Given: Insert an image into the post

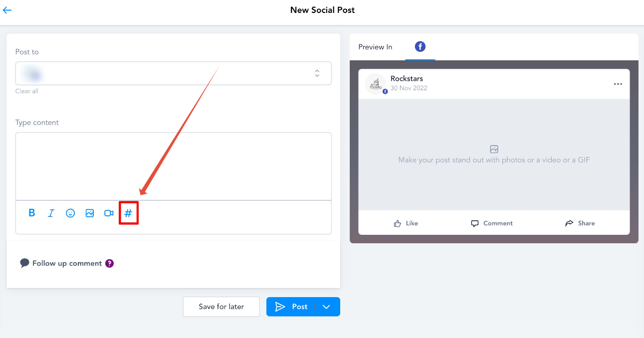Looking at the screenshot, I should click(x=90, y=213).
